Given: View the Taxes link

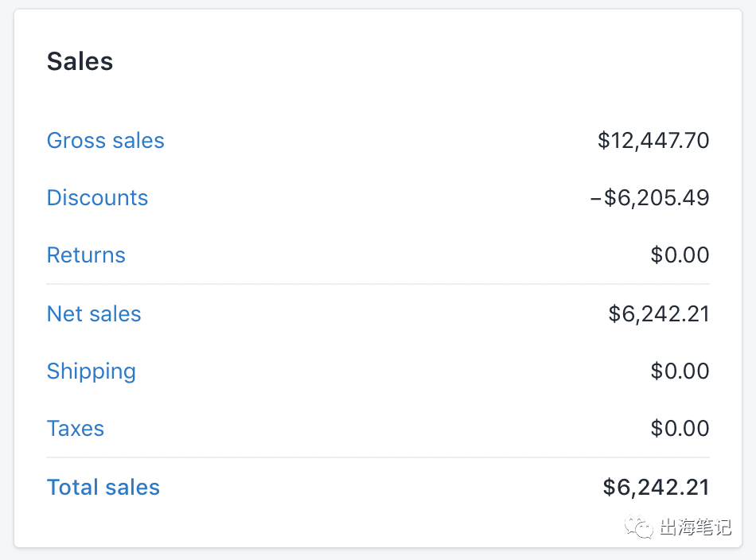Looking at the screenshot, I should [76, 429].
